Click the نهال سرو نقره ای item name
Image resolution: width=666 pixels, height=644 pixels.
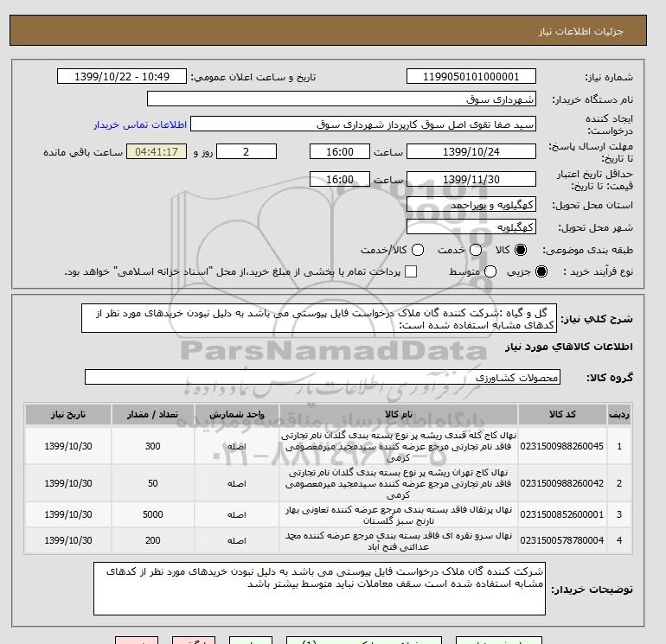[x=399, y=540]
